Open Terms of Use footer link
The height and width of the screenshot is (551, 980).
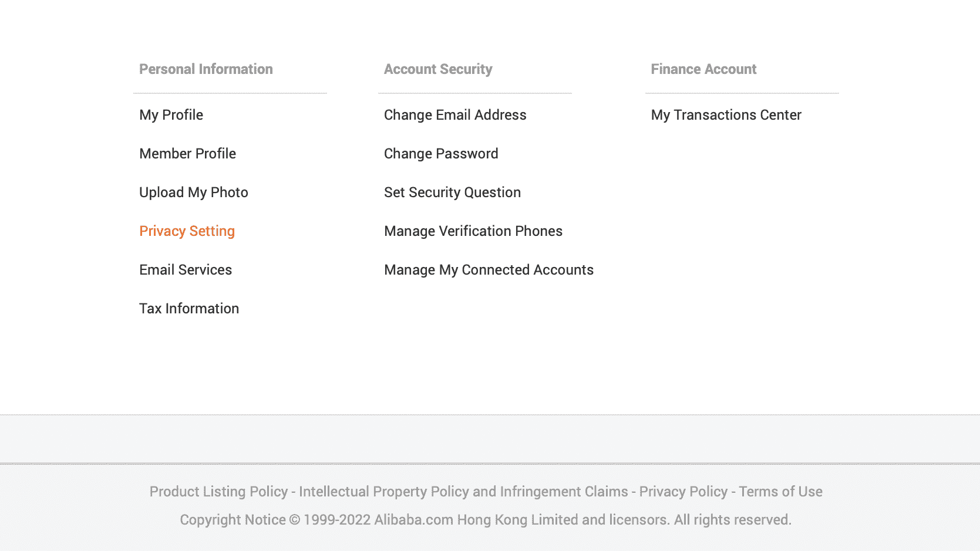coord(780,492)
